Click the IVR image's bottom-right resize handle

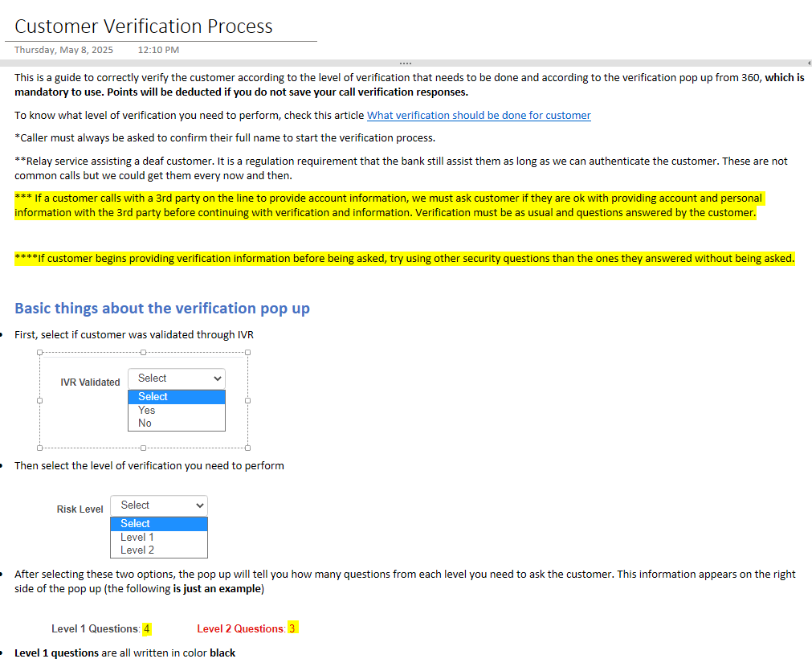pyautogui.click(x=247, y=448)
